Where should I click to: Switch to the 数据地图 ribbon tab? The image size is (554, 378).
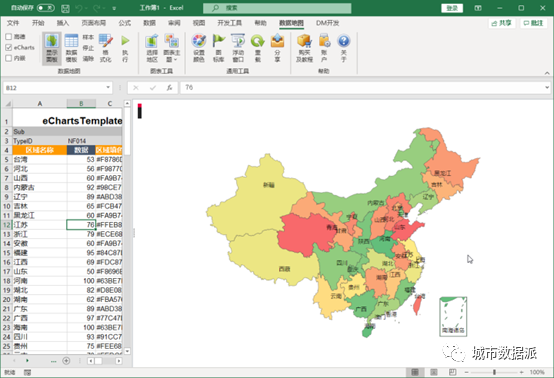point(291,23)
